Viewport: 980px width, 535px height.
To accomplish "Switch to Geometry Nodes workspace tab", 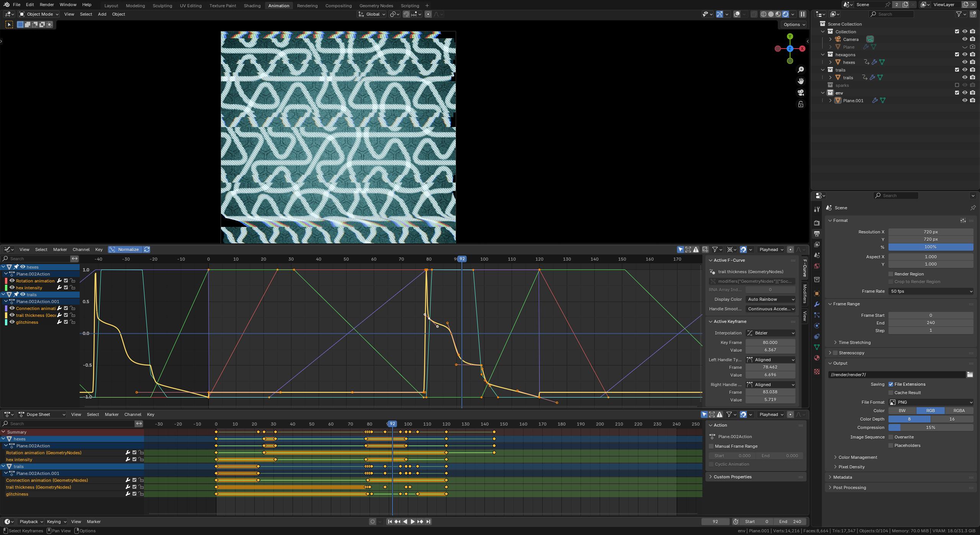I will 376,5.
